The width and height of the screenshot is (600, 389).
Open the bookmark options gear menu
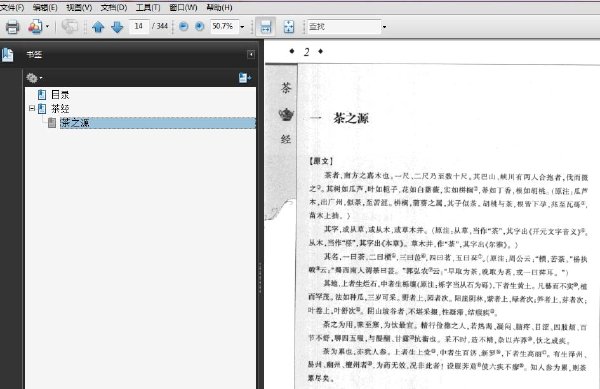[x=34, y=78]
